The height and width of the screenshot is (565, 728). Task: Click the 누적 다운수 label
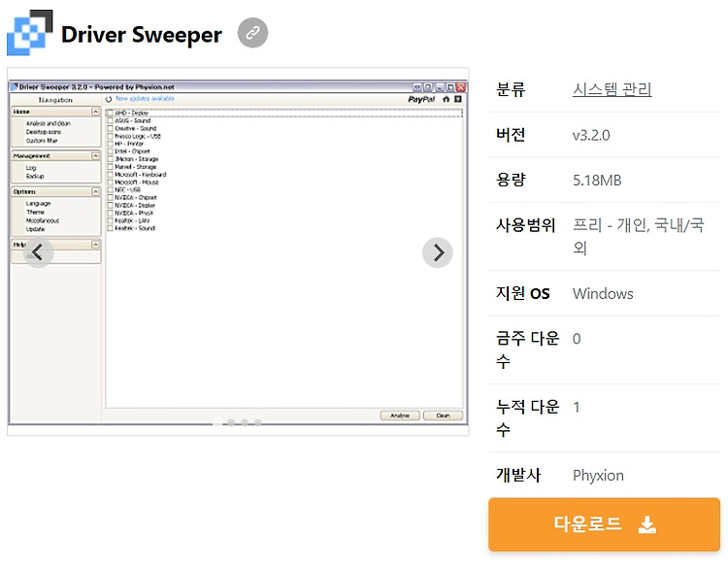coord(527,417)
